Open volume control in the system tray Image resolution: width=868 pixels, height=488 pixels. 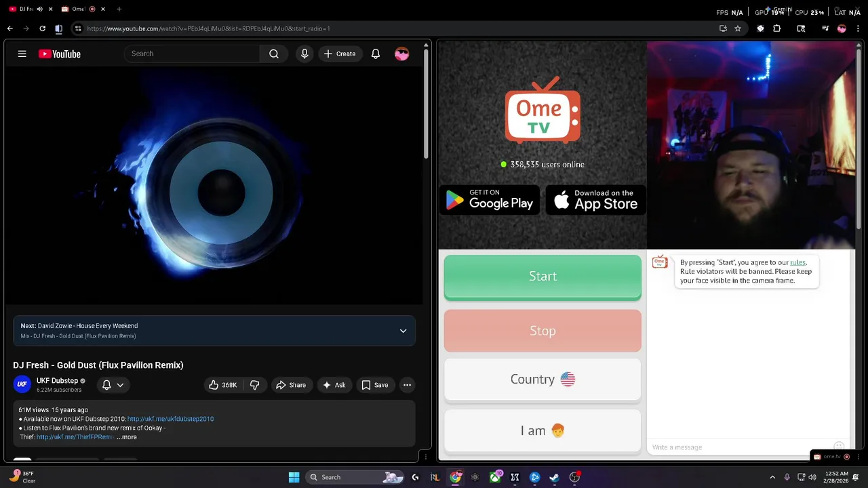[x=814, y=477]
